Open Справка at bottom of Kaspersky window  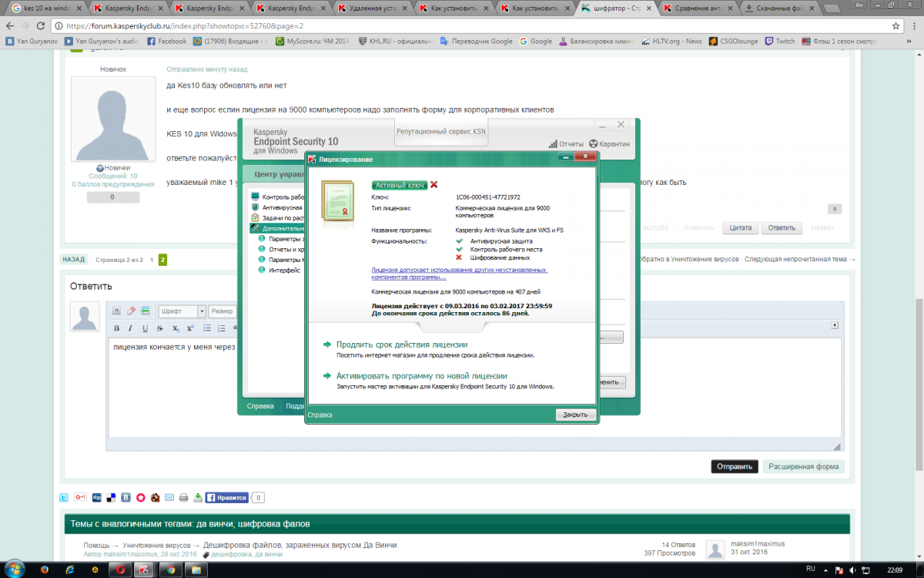[259, 406]
